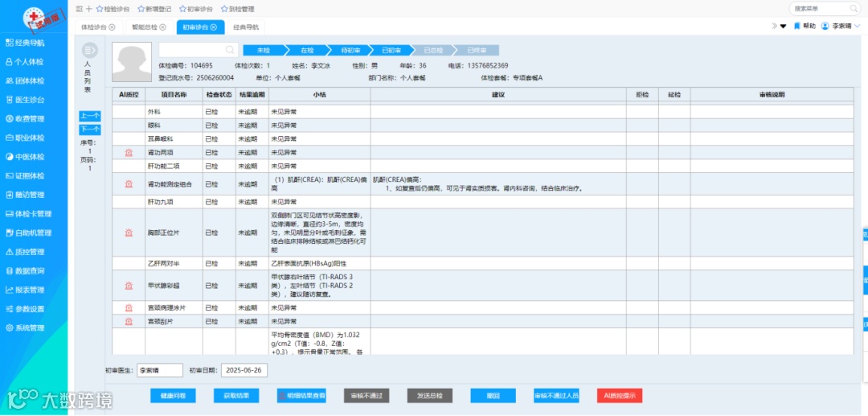Viewport: 868px width, 416px height.
Task: Click the AI alert icon for 肾功能测定组合
Action: click(x=129, y=183)
